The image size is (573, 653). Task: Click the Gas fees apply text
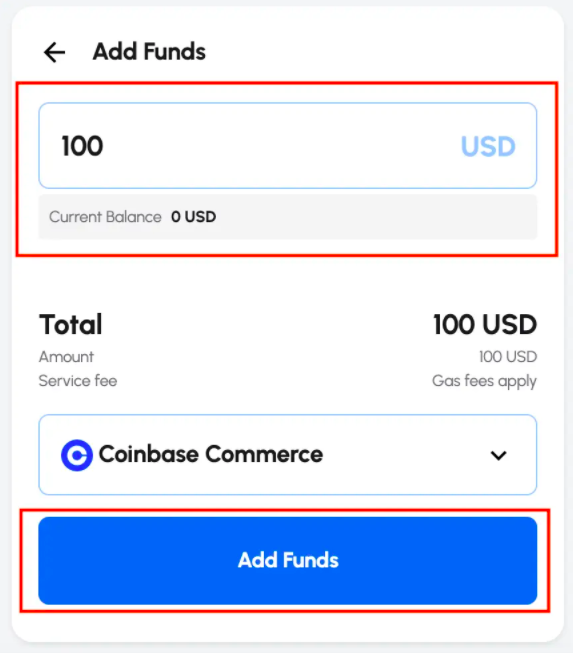(484, 381)
